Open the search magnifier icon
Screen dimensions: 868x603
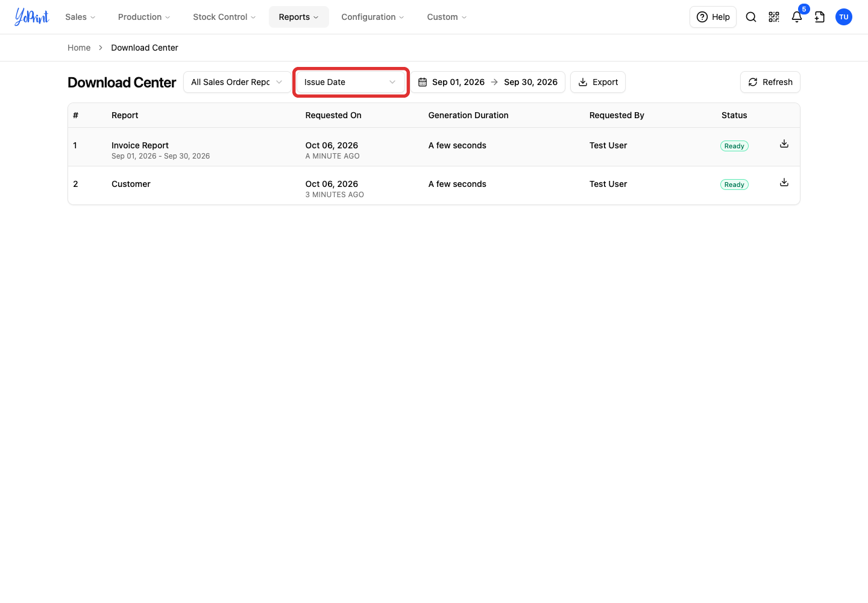[x=751, y=17]
